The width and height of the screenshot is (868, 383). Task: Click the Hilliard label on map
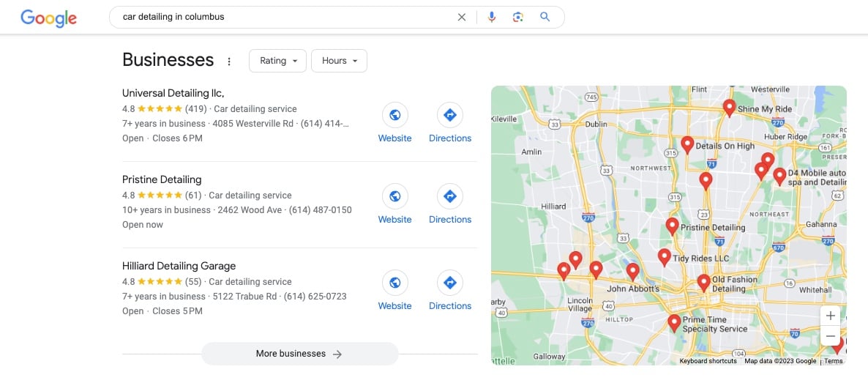pos(553,207)
